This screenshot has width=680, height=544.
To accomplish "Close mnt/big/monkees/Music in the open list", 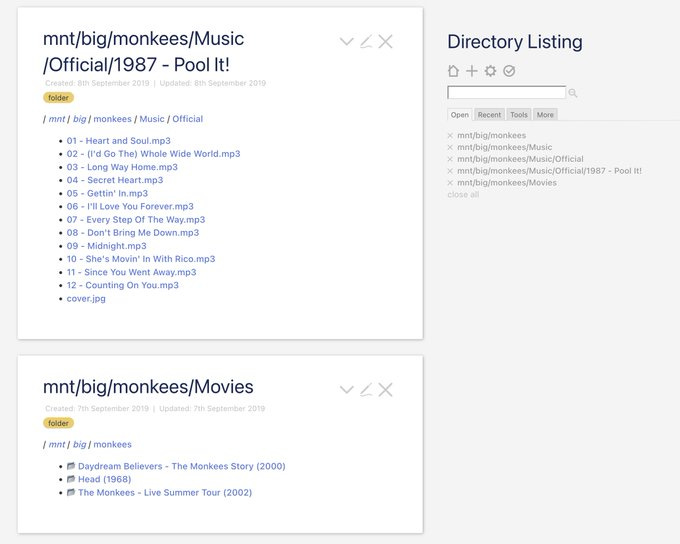I will (450, 147).
